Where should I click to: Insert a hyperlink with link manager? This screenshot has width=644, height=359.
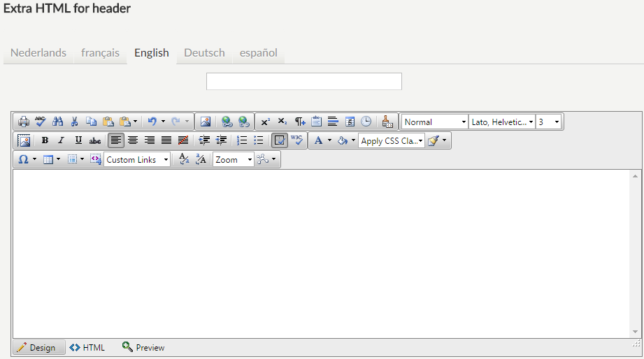(x=227, y=122)
